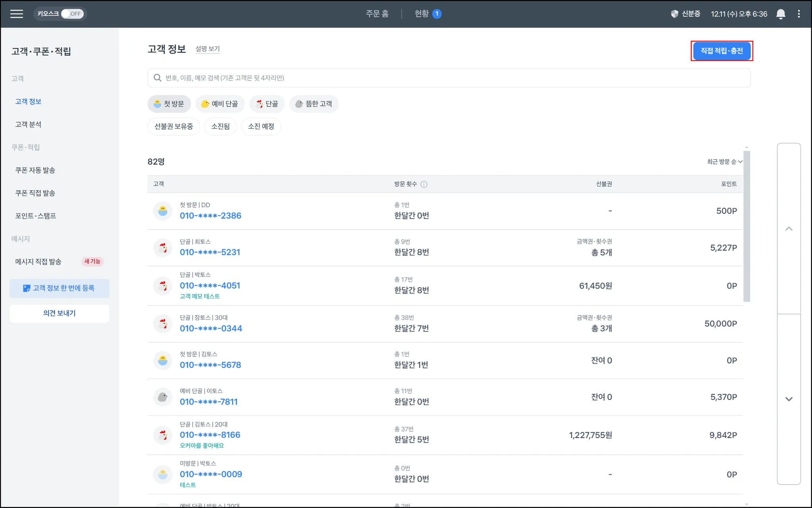Image resolution: width=812 pixels, height=508 pixels.
Task: Click the rooster avatar for 010-****-5231
Action: click(163, 248)
